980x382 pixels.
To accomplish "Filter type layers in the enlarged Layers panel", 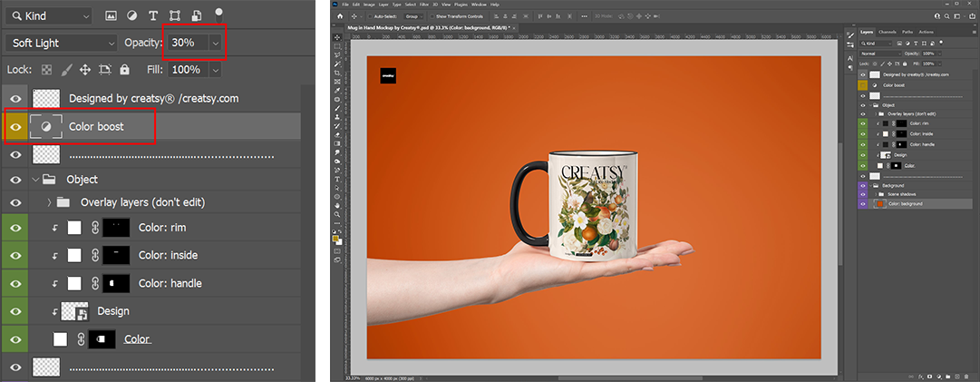I will [153, 15].
